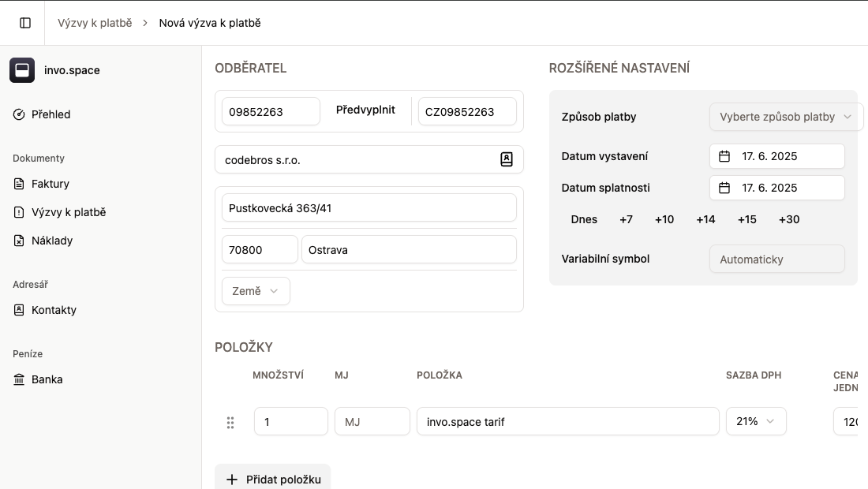
Task: Select the Dnes due date shortcut
Action: pyautogui.click(x=584, y=219)
